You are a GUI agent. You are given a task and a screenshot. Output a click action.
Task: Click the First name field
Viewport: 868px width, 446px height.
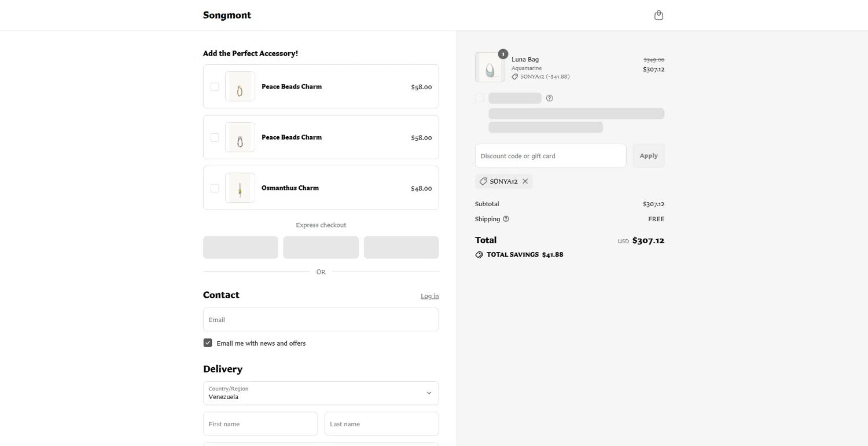(260, 424)
